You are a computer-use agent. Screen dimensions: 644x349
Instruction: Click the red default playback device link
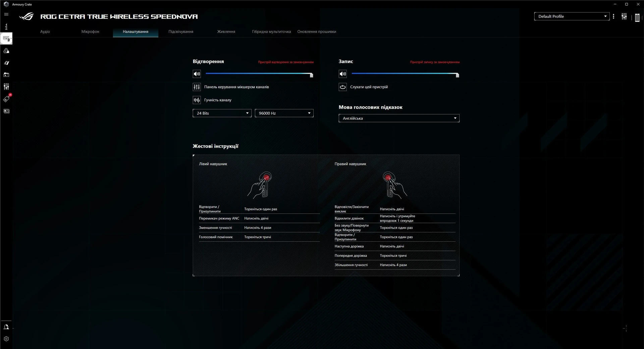pos(286,62)
